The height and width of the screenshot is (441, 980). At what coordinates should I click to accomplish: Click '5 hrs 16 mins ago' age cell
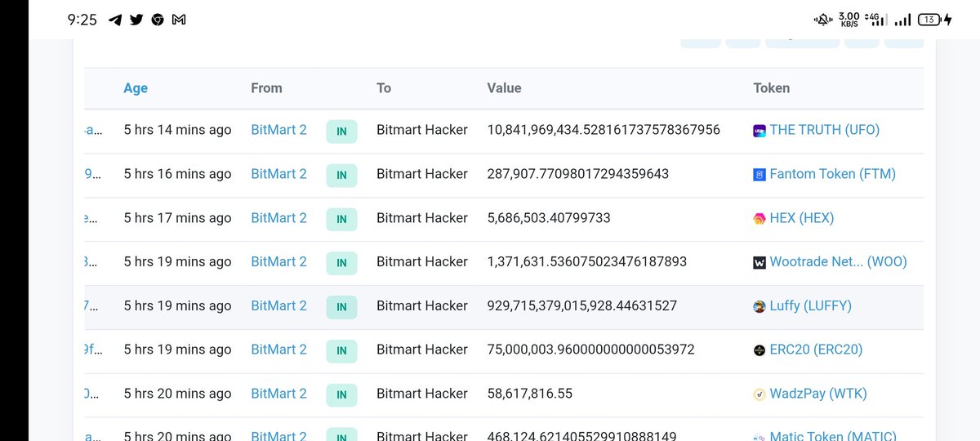pos(178,174)
